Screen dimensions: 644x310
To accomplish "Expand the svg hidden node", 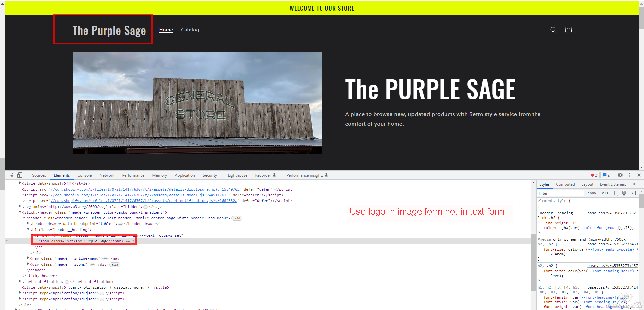I will (x=20, y=206).
